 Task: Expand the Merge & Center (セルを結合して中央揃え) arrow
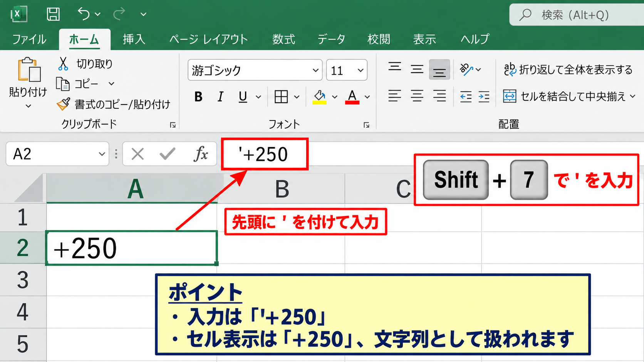pyautogui.click(x=633, y=96)
